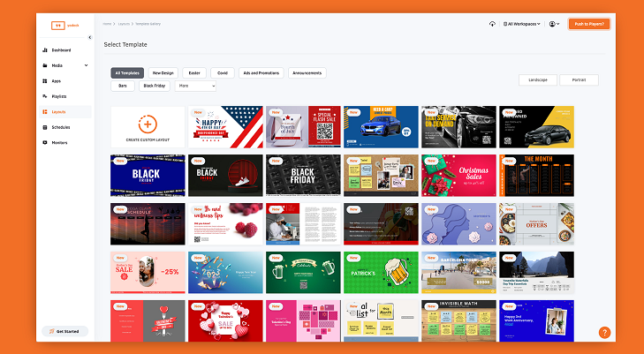Open the orange help question icon

[x=604, y=332]
